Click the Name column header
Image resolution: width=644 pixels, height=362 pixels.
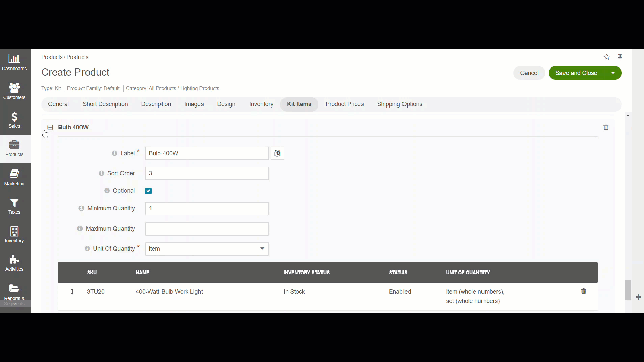click(x=142, y=273)
